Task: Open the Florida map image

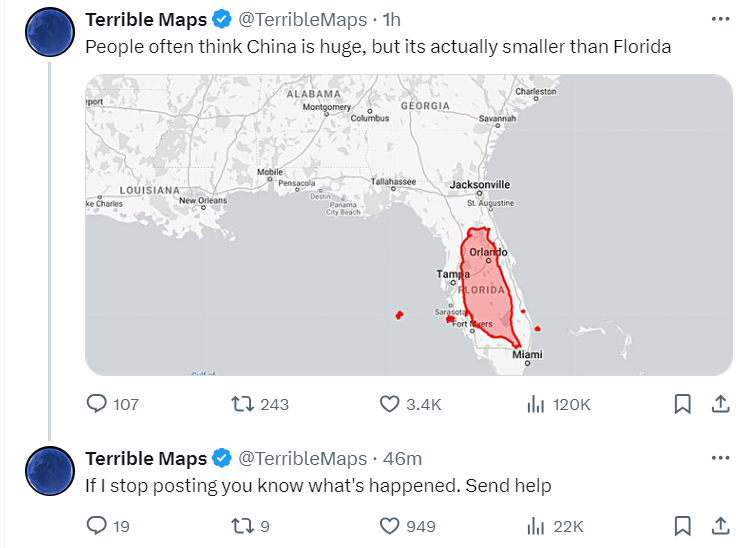Action: (408, 224)
